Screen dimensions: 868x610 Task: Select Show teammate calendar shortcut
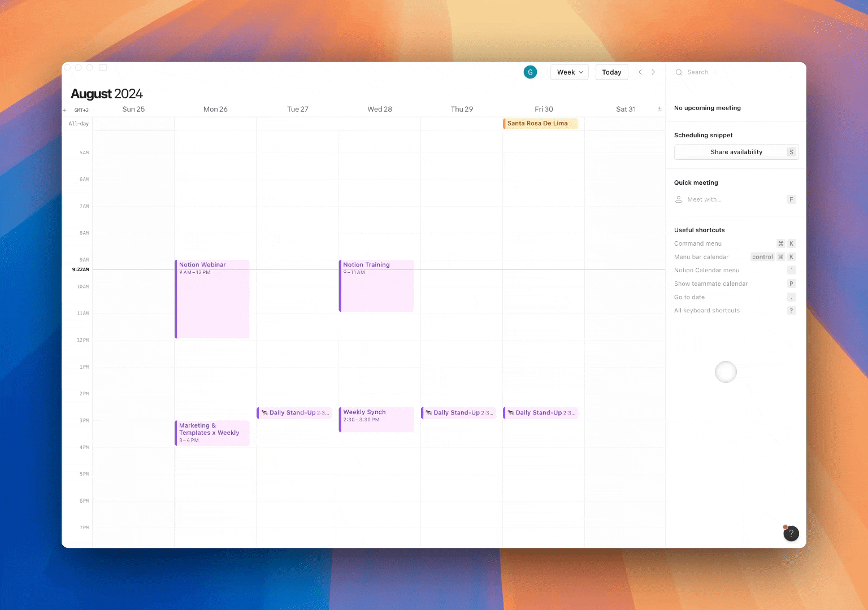click(x=735, y=284)
